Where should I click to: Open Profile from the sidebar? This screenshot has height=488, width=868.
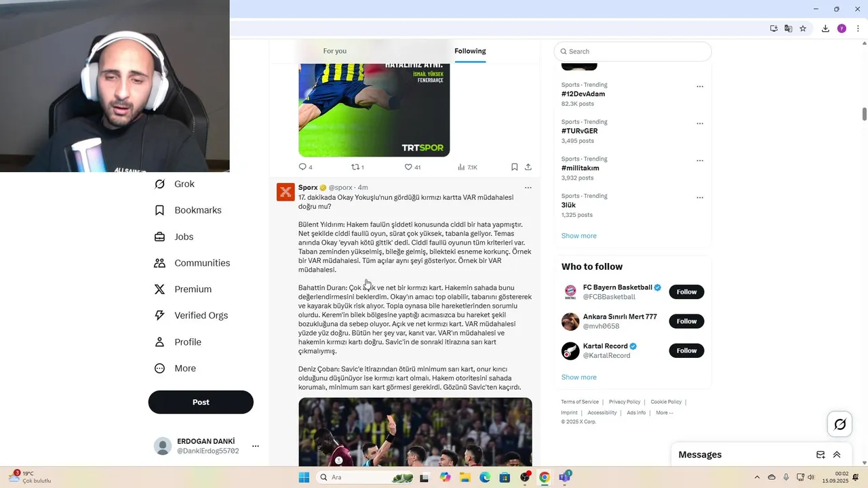coord(178,342)
